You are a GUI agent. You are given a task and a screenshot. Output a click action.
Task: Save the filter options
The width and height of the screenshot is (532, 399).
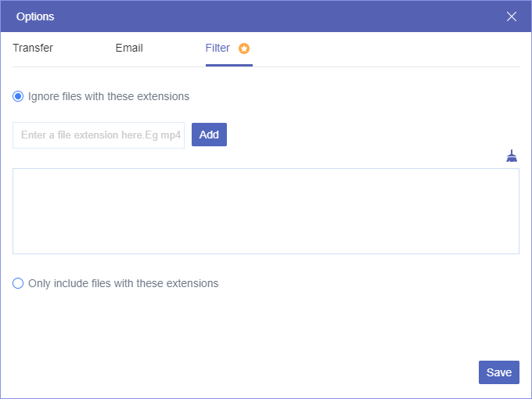pos(498,372)
